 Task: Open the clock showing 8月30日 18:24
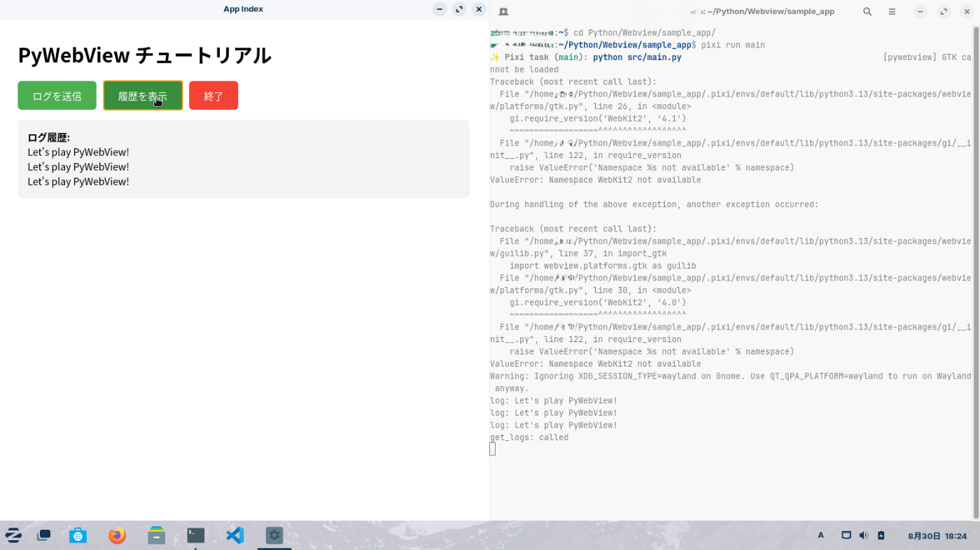pyautogui.click(x=937, y=536)
